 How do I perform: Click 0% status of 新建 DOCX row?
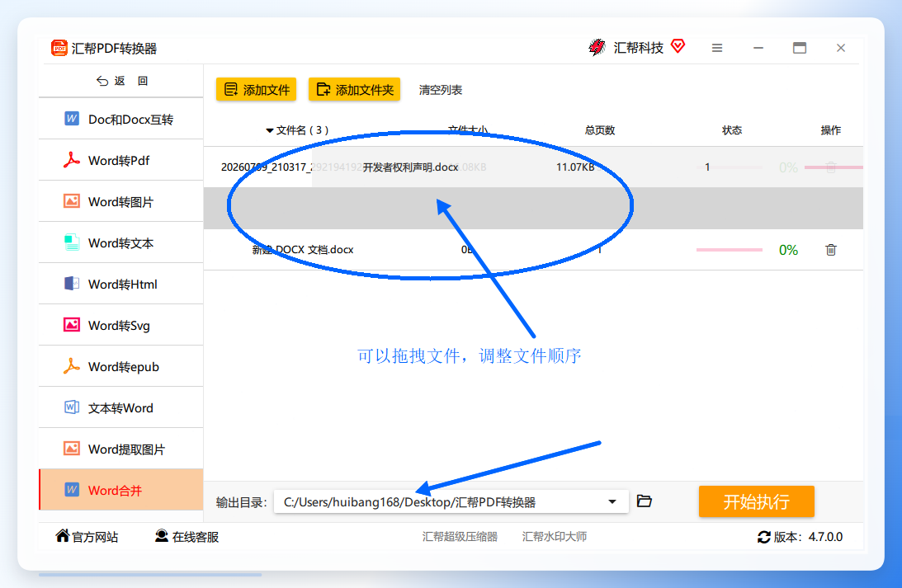[x=788, y=250]
